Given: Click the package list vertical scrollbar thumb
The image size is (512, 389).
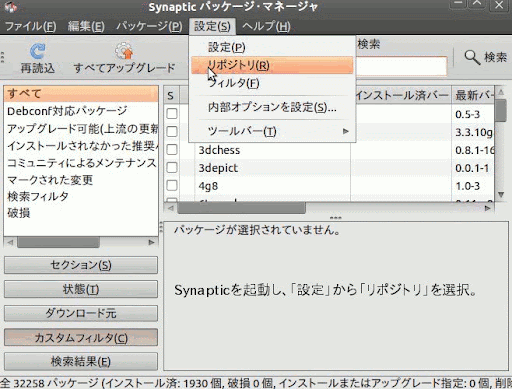Looking at the screenshot, I should pyautogui.click(x=501, y=110).
